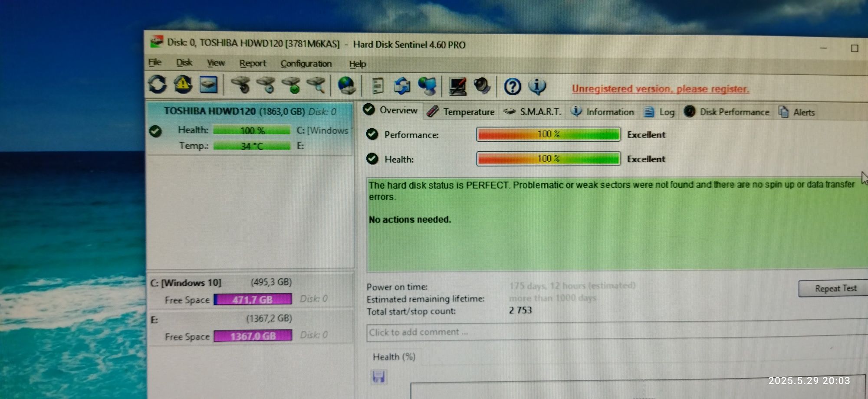Open the Report menu
The height and width of the screenshot is (399, 868).
253,63
